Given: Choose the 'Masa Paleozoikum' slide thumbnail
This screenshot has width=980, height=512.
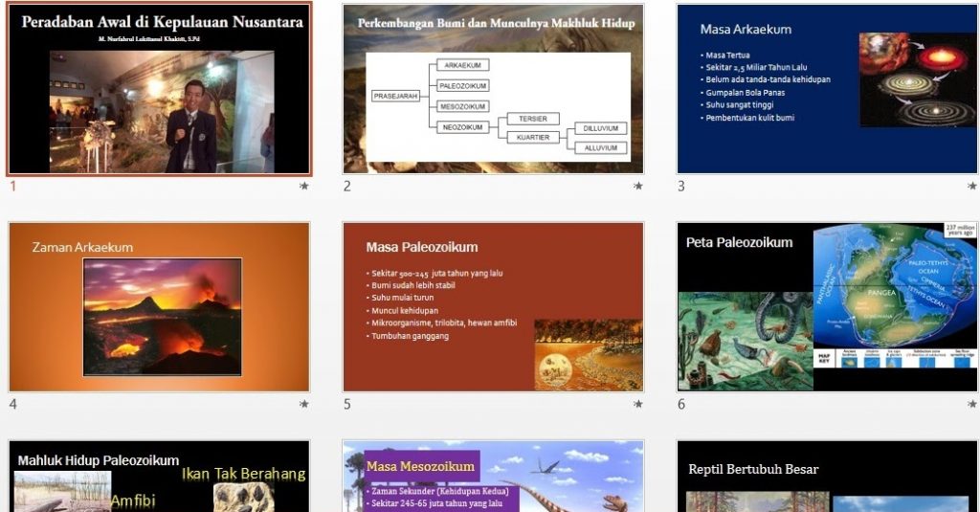Looking at the screenshot, I should coord(493,307).
